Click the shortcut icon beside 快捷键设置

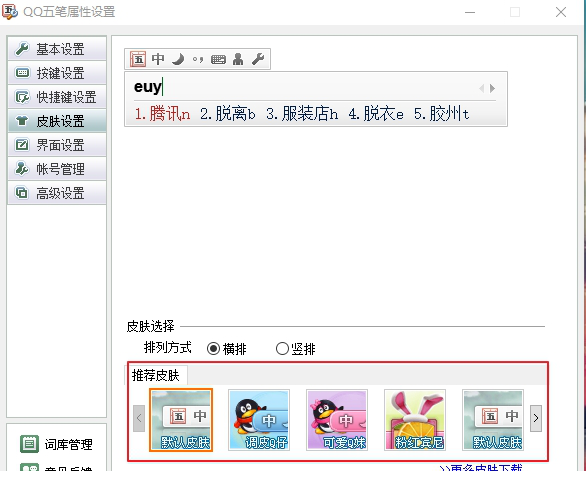pyautogui.click(x=22, y=97)
